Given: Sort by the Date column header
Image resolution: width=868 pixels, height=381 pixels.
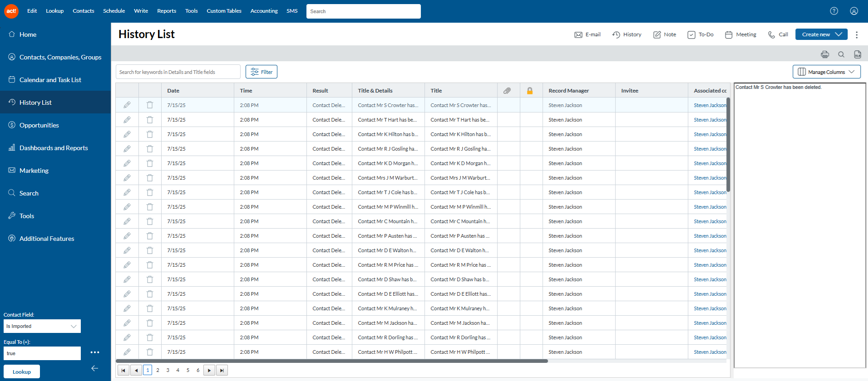Looking at the screenshot, I should (x=173, y=91).
